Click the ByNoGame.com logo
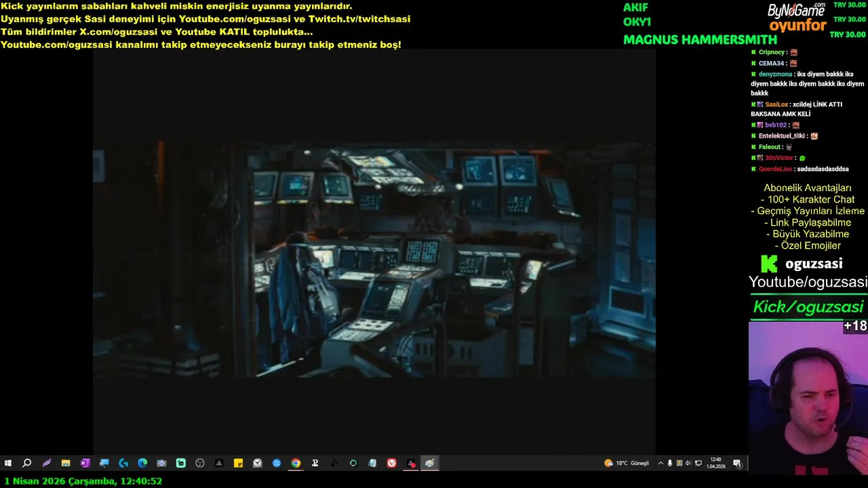Image resolution: width=868 pixels, height=488 pixels. pyautogui.click(x=797, y=10)
